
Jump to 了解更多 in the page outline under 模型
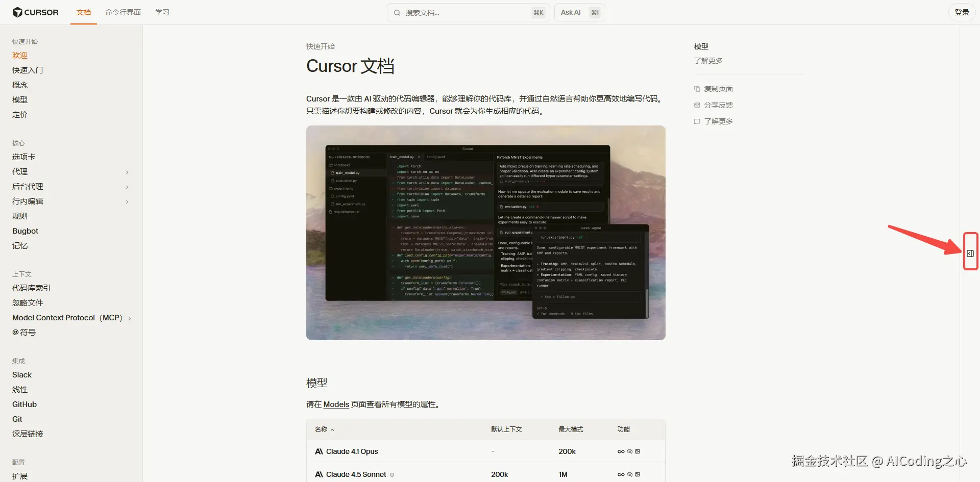708,61
